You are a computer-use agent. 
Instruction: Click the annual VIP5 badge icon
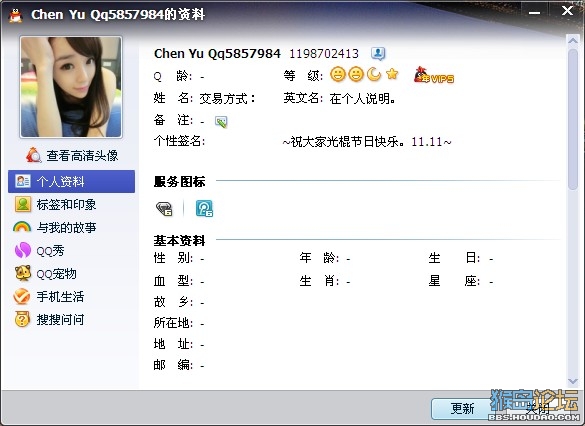434,75
